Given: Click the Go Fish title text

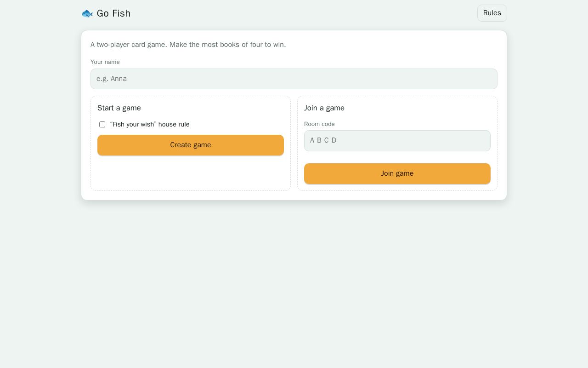Looking at the screenshot, I should pos(113,13).
